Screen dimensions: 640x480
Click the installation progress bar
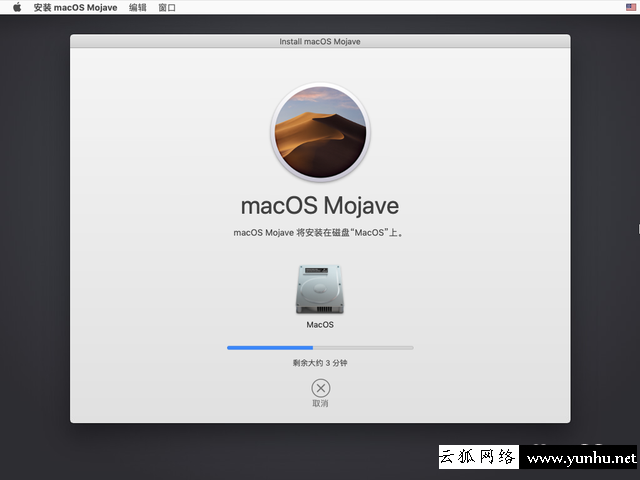click(x=320, y=348)
